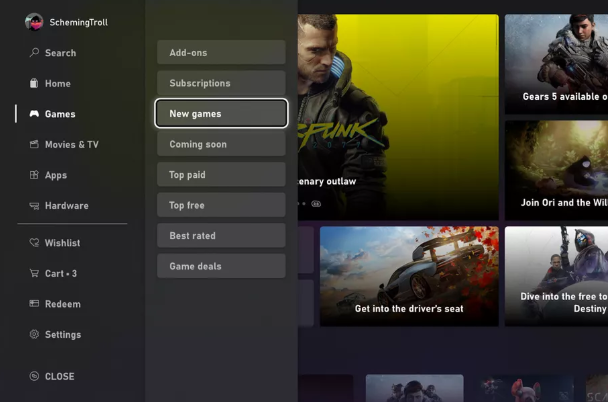This screenshot has width=608, height=402.
Task: Choose the New games option
Action: tap(221, 114)
